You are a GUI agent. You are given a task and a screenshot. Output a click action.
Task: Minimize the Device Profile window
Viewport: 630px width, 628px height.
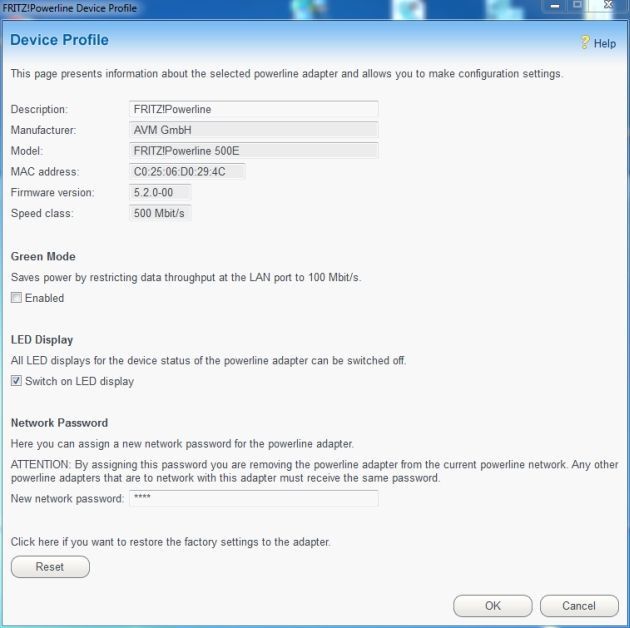(555, 6)
